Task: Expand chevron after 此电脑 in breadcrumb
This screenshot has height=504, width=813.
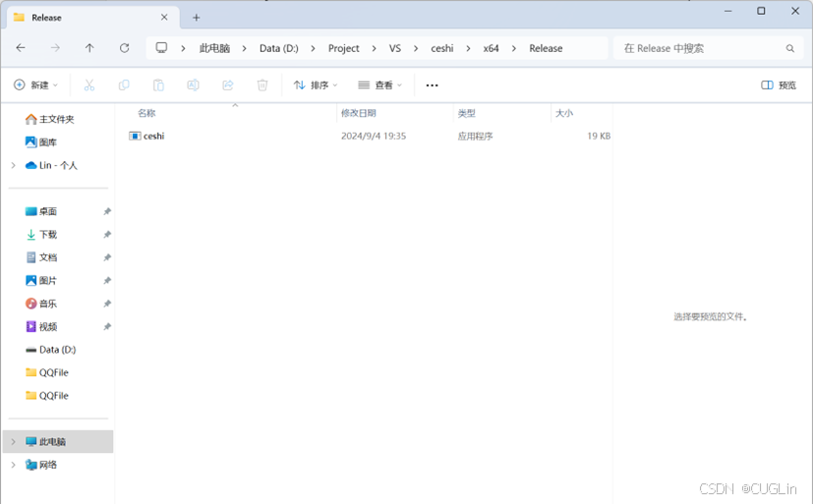Action: [x=244, y=48]
